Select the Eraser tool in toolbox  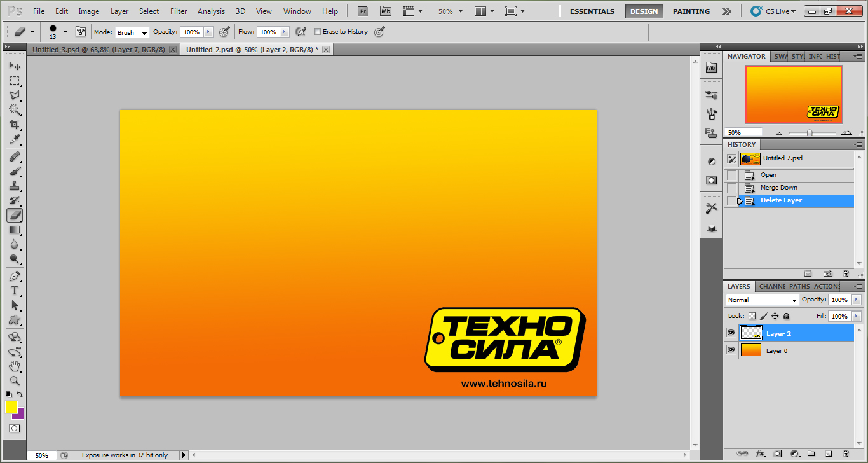[14, 215]
